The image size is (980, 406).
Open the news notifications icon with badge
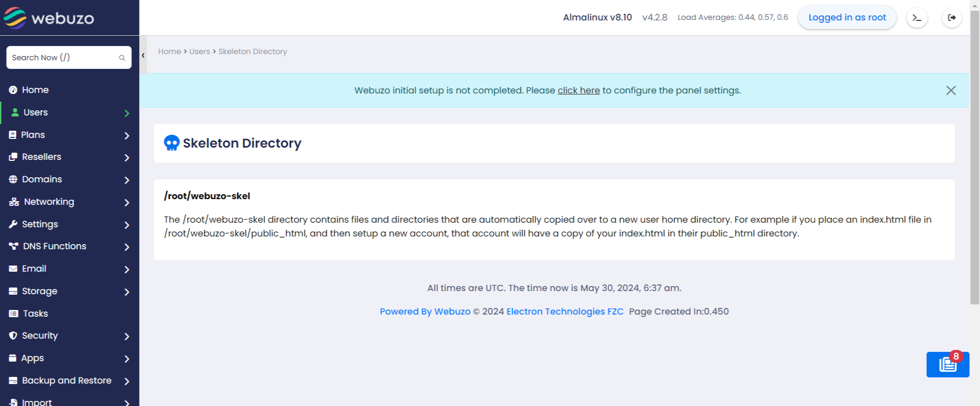click(947, 365)
